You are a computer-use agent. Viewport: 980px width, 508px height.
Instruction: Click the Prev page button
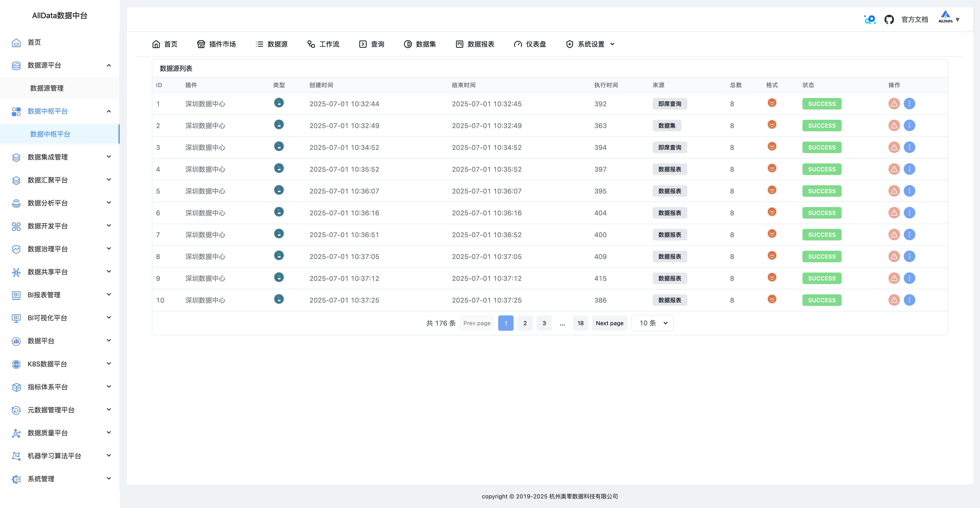(x=477, y=323)
